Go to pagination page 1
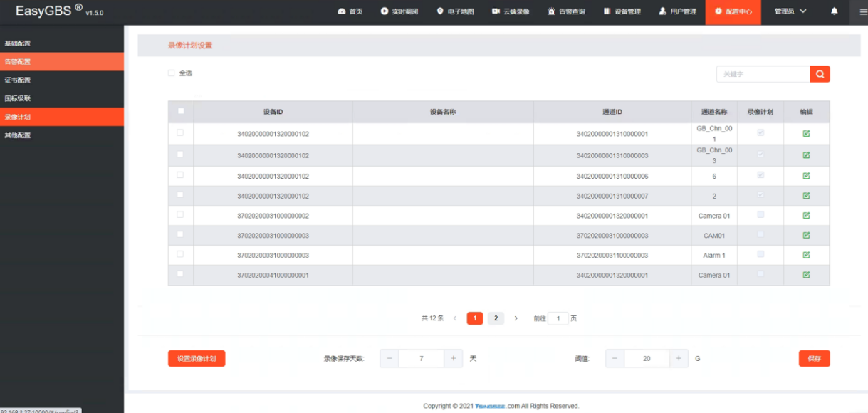This screenshot has width=868, height=413. point(475,318)
